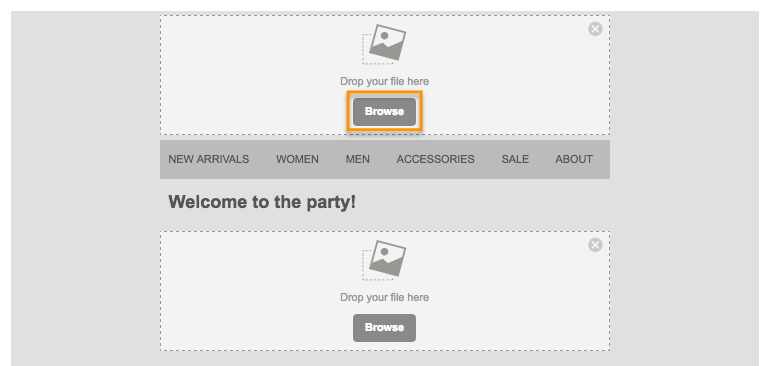The width and height of the screenshot is (769, 366).
Task: Select the top dashed image drop zone's empty left area
Action: 245,74
